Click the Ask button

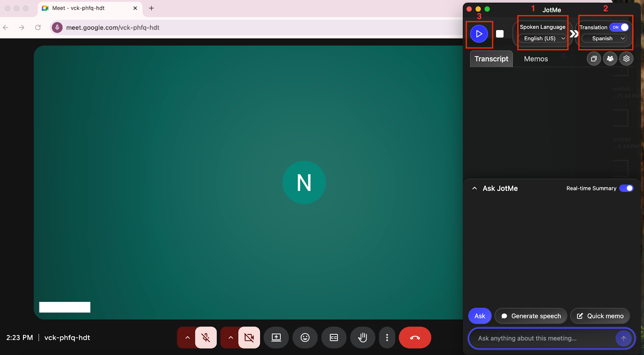[x=480, y=316]
